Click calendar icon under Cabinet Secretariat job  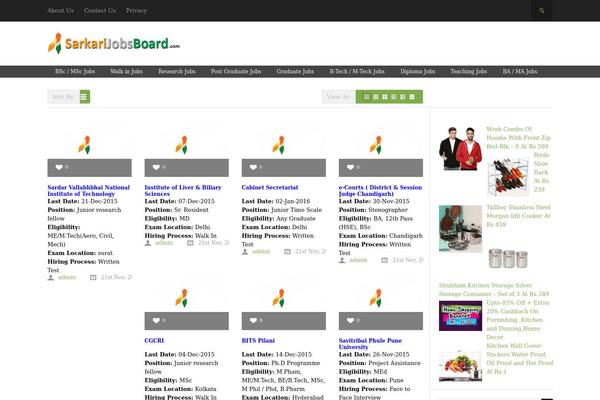point(287,251)
